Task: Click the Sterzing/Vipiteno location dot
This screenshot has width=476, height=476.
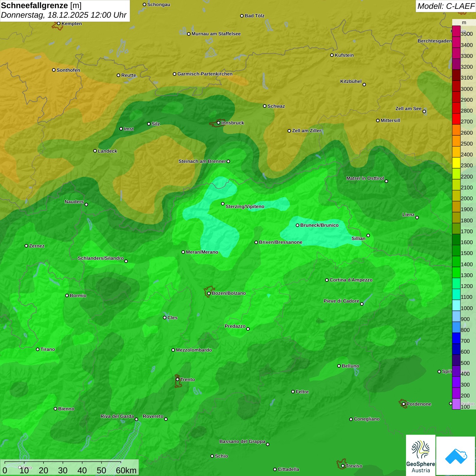Action: (223, 204)
